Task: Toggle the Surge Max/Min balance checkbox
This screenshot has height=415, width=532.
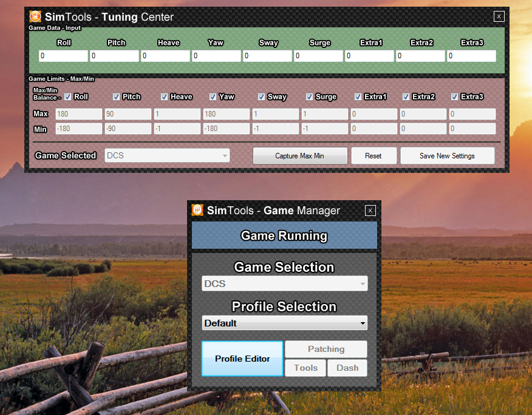Action: pos(310,97)
